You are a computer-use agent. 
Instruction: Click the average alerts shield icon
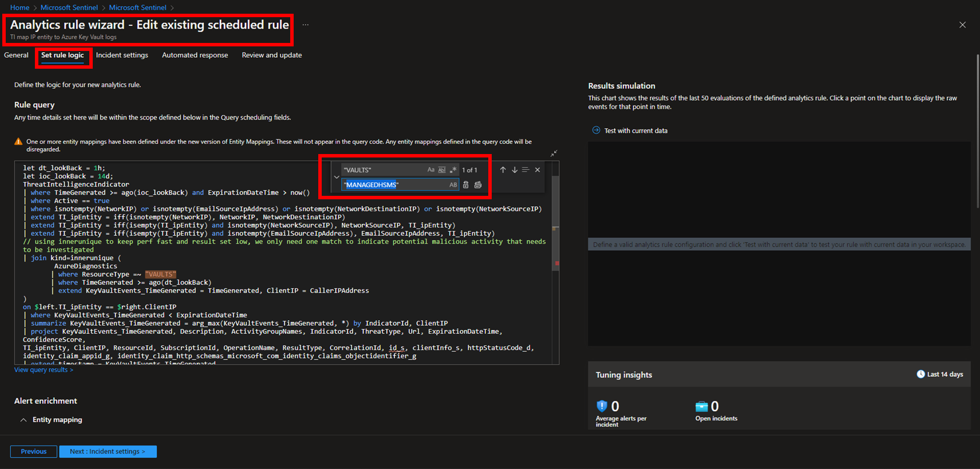(x=602, y=406)
